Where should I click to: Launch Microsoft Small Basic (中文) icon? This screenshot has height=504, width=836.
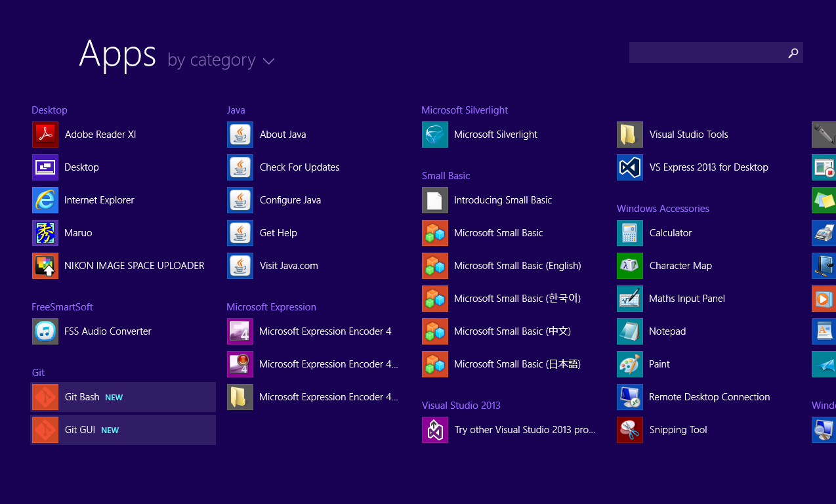tap(435, 331)
